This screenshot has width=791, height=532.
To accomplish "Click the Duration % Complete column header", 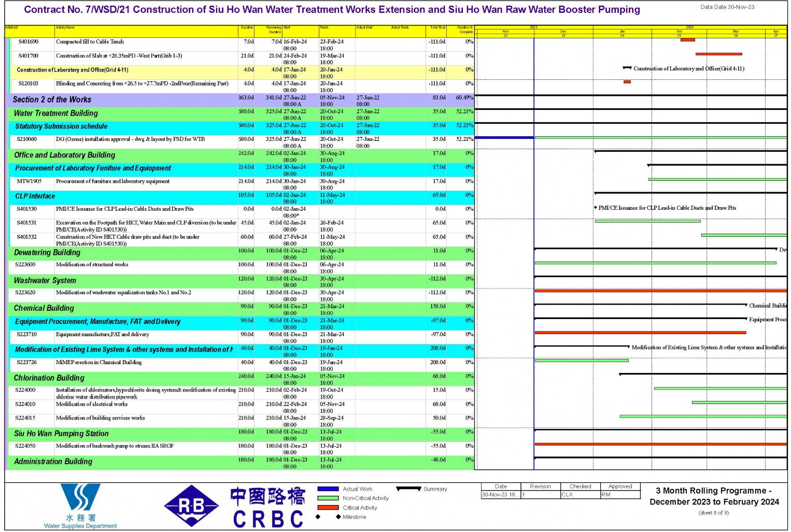I will (x=460, y=31).
